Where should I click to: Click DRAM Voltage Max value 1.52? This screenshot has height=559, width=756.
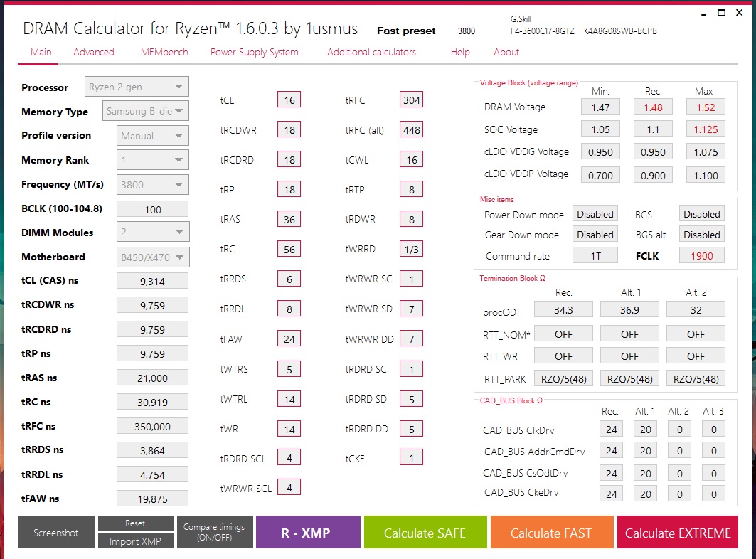(706, 107)
